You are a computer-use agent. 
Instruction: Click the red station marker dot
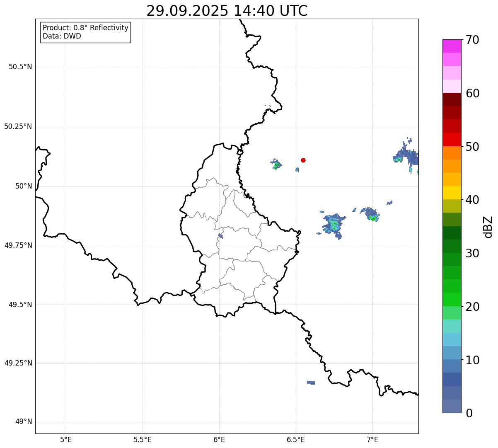point(303,160)
